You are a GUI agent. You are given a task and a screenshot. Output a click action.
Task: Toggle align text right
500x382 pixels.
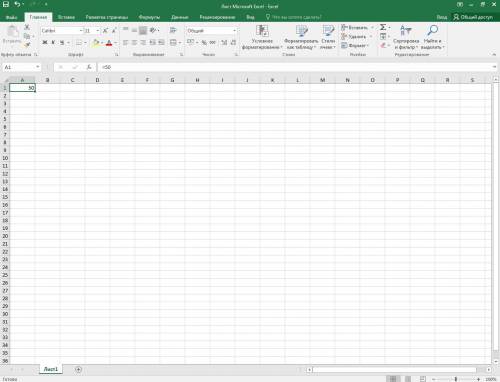(x=143, y=43)
